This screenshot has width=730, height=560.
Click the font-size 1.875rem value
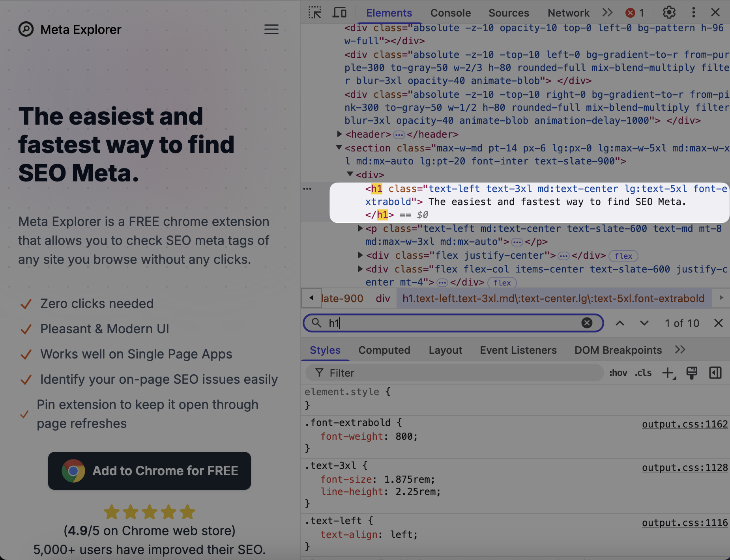(406, 480)
